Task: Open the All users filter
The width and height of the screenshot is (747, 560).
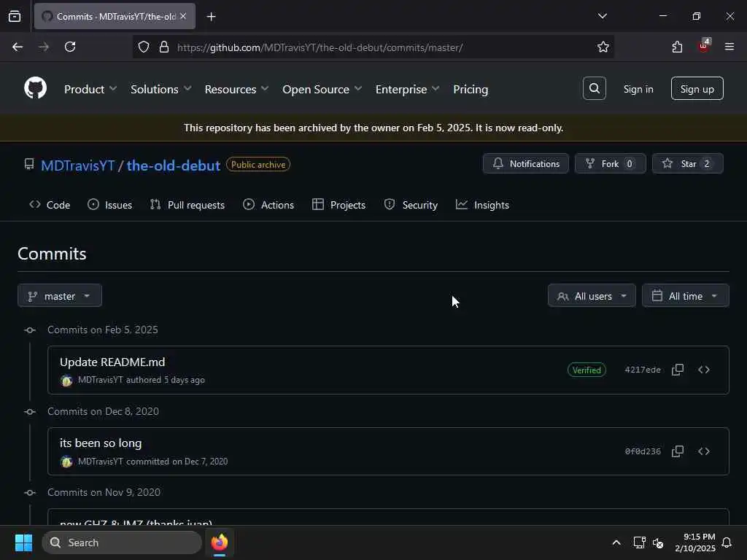Action: coord(592,296)
